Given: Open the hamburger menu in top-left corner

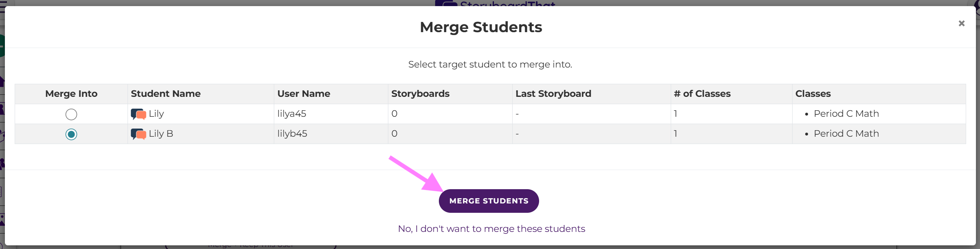Looking at the screenshot, I should [3, 7].
